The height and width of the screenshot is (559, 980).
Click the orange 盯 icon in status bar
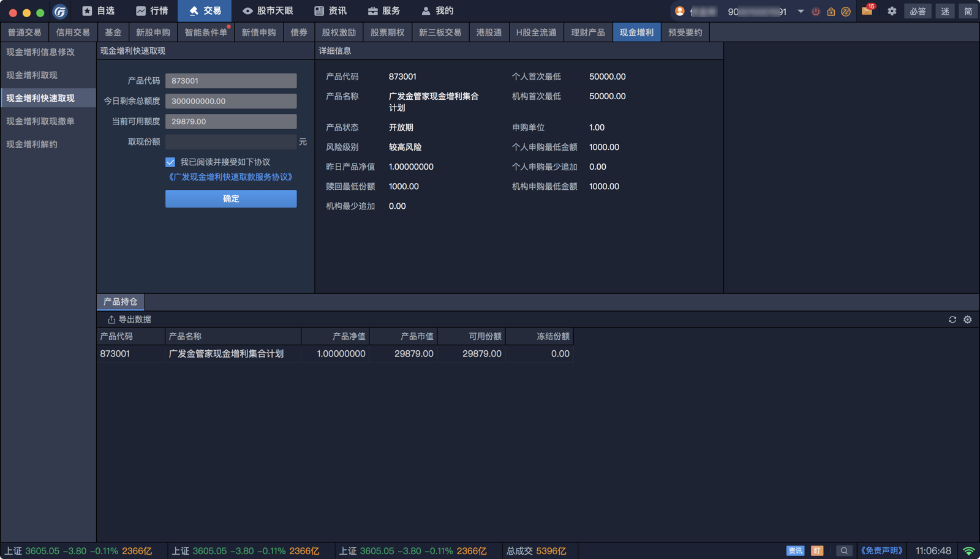point(817,551)
